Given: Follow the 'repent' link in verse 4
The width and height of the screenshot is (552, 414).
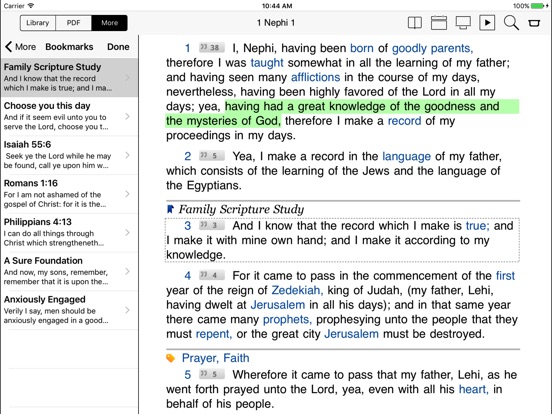Looking at the screenshot, I should [x=214, y=334].
